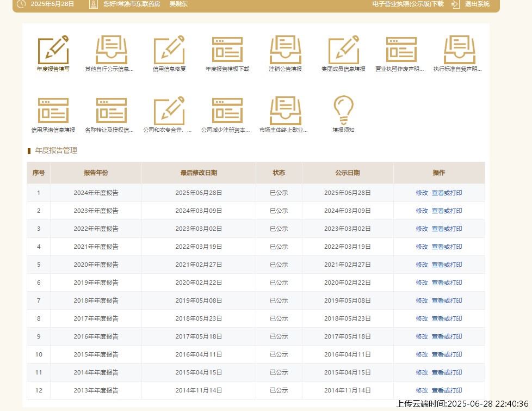Open the 其他自行公示信息 icon

click(112, 50)
